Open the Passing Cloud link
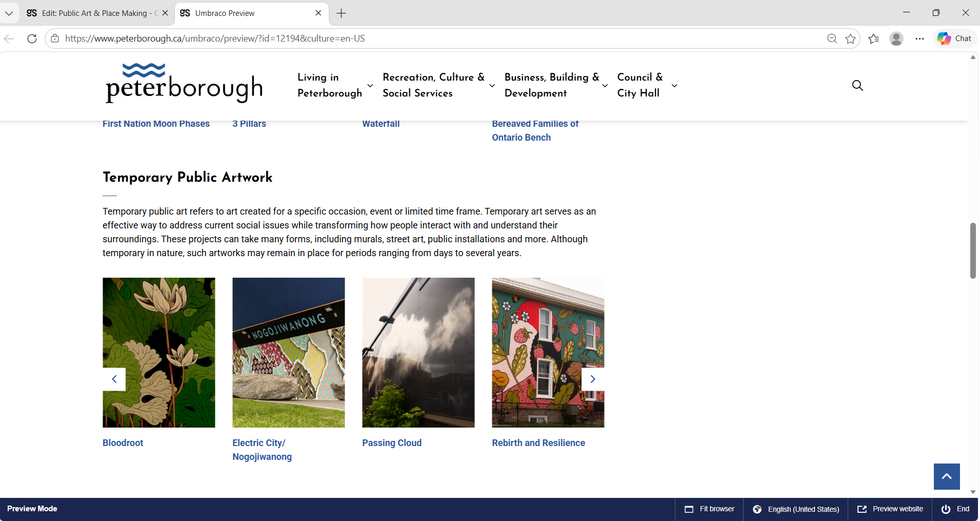Screen dimensions: 980x521 [x=392, y=443]
